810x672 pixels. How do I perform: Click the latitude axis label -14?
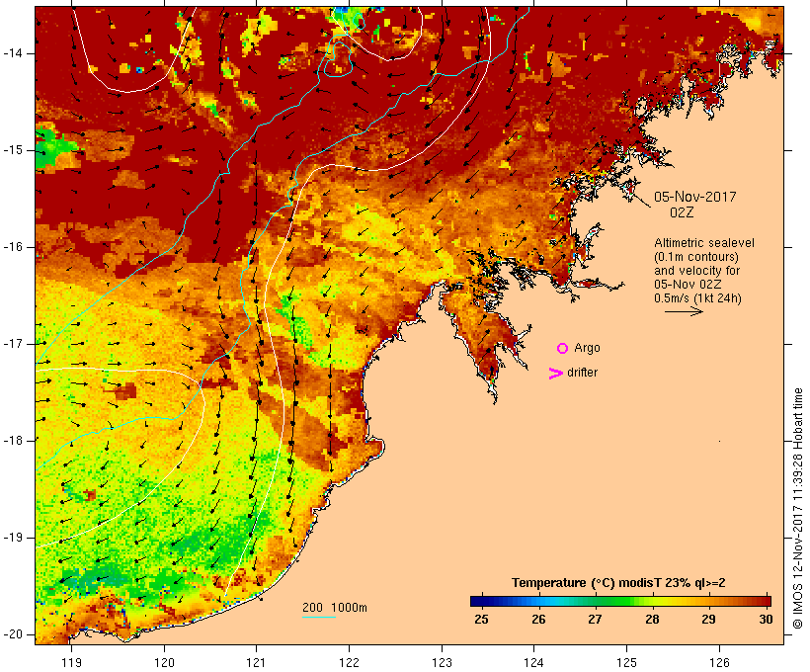point(13,53)
